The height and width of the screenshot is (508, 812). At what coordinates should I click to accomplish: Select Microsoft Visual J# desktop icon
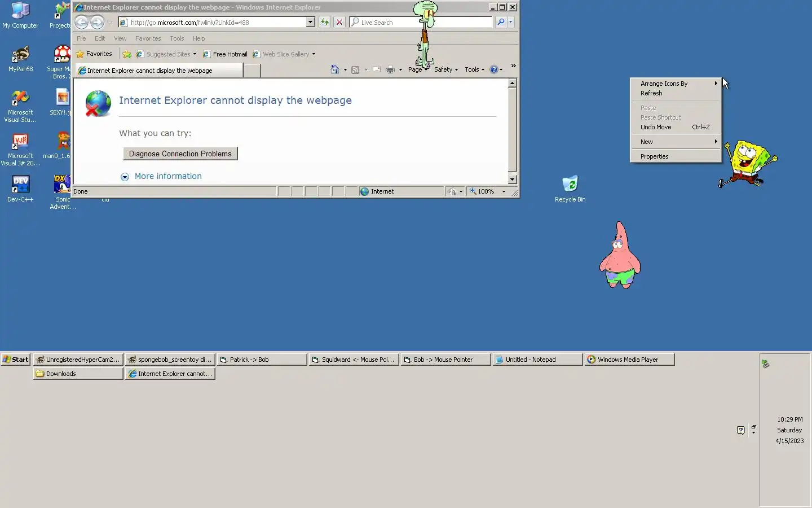(x=20, y=150)
